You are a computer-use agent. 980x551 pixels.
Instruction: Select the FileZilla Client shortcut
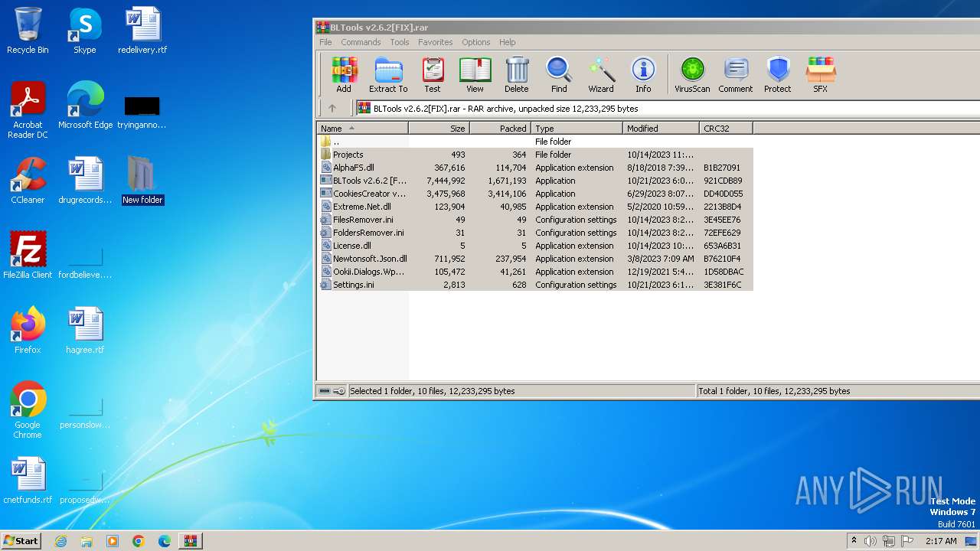tap(28, 255)
